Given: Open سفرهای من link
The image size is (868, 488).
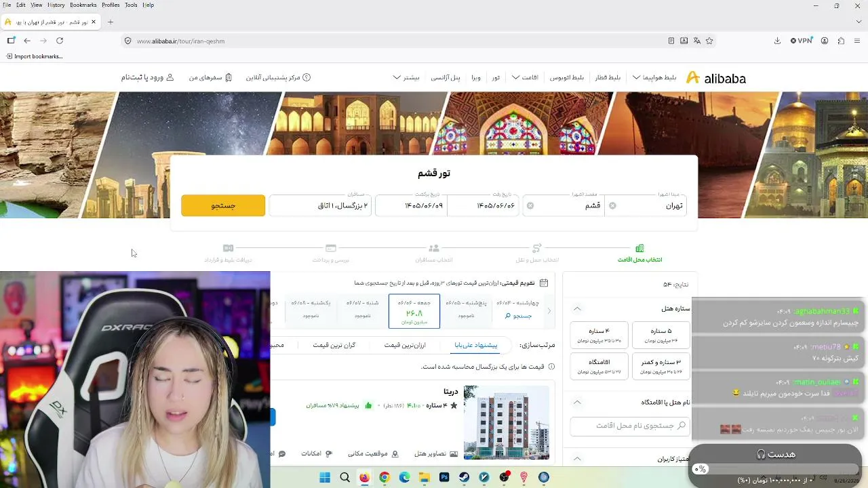Looking at the screenshot, I should (x=211, y=78).
